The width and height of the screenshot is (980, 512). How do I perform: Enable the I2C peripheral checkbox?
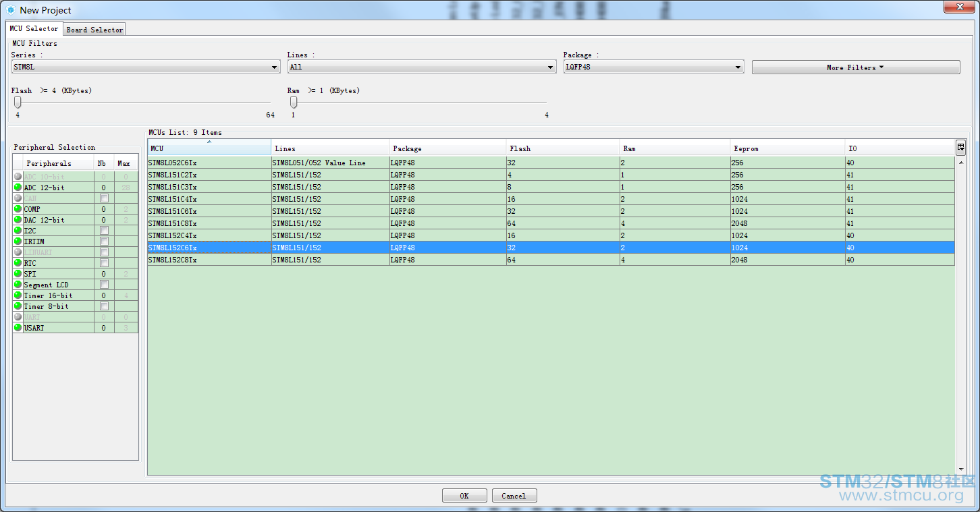click(104, 231)
